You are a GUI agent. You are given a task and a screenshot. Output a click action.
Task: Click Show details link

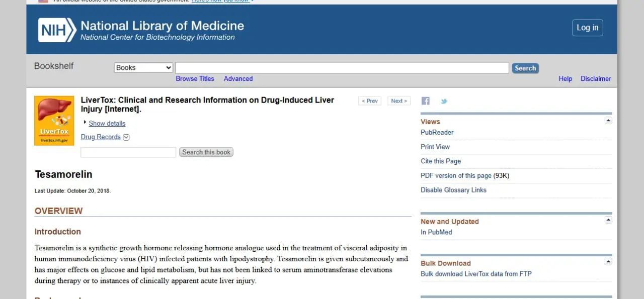pos(107,124)
